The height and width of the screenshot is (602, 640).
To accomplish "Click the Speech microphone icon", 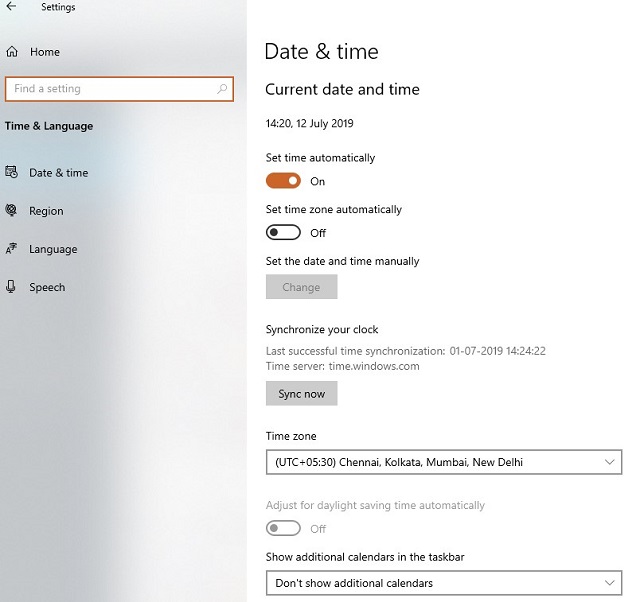I will [11, 287].
